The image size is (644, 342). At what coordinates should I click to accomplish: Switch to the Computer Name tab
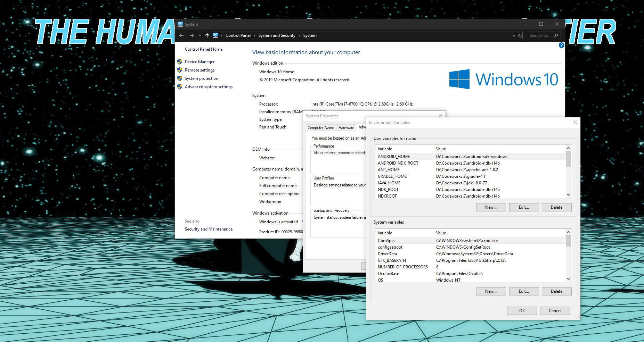(x=321, y=128)
